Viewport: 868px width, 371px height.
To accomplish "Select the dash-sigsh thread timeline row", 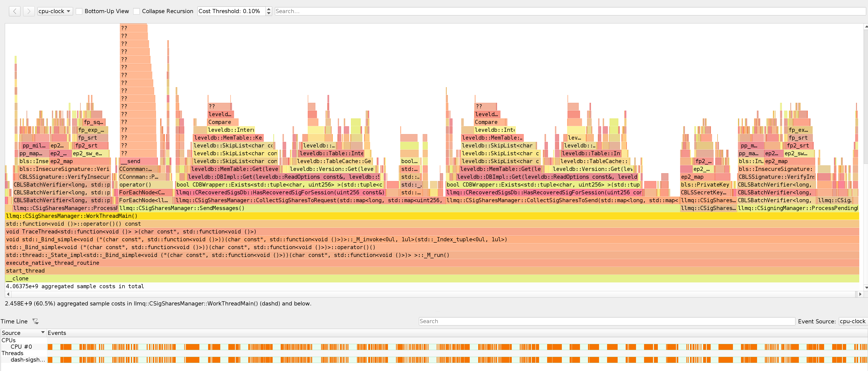I will (x=434, y=360).
